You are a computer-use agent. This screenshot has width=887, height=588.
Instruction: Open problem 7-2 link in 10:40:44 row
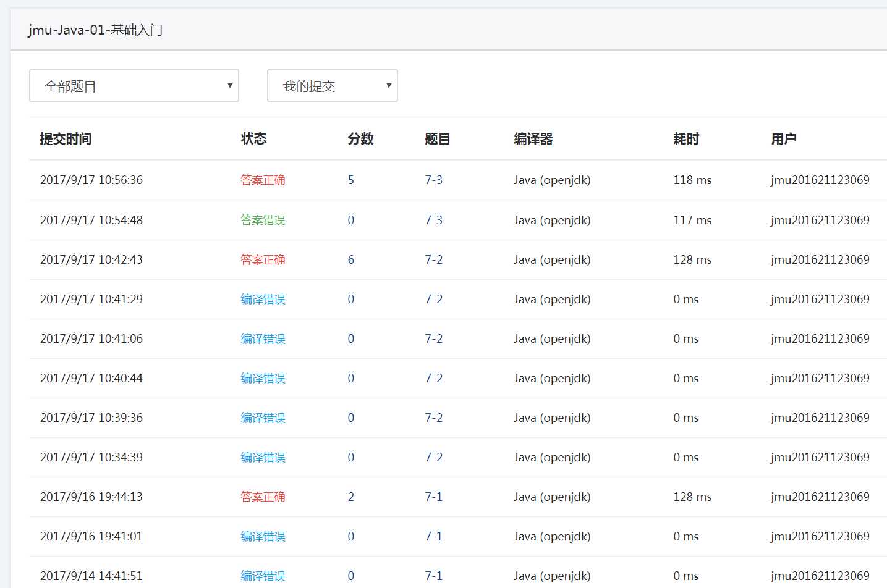pyautogui.click(x=434, y=378)
